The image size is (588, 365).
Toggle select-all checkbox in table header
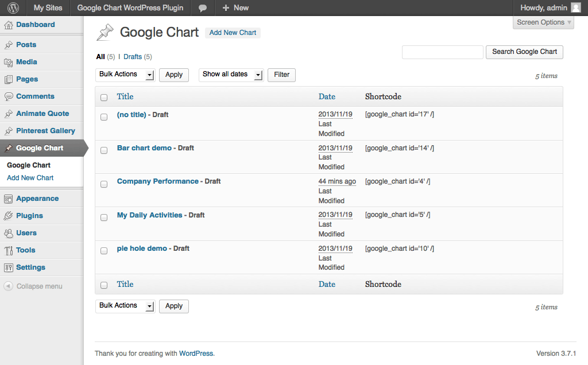pyautogui.click(x=104, y=98)
